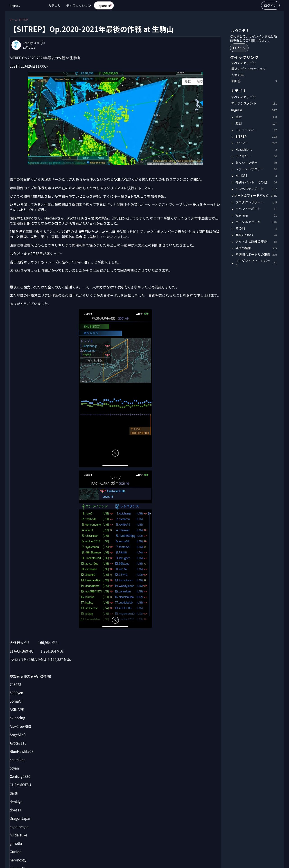Click participant name fijiidaisuke in list
This screenshot has height=868, width=289.
(18, 835)
